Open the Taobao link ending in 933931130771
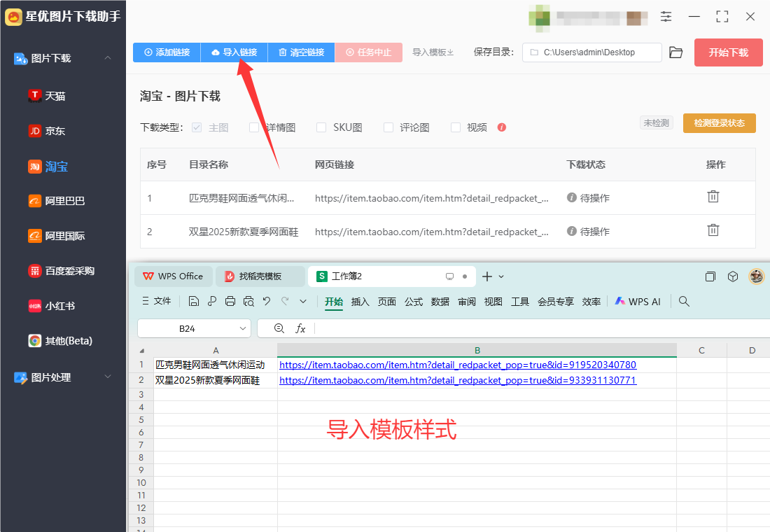The height and width of the screenshot is (532, 770). 458,380
